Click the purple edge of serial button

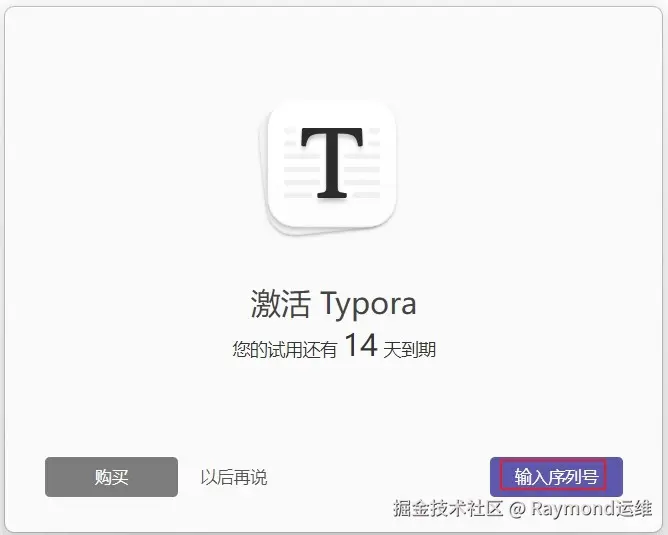click(615, 477)
